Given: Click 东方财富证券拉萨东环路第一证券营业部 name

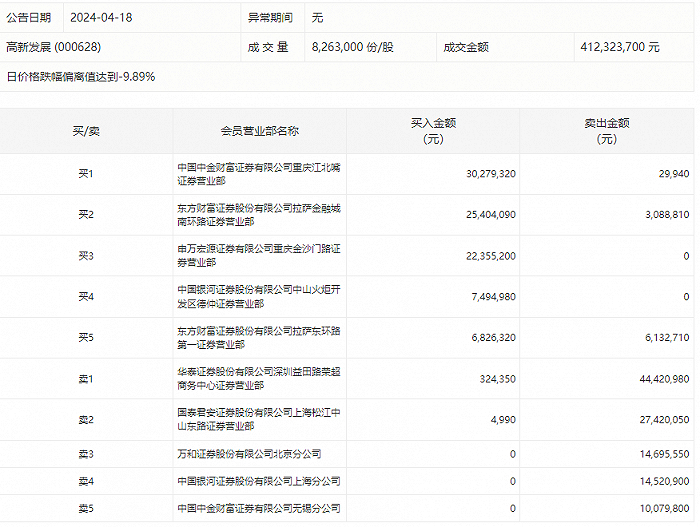Looking at the screenshot, I should (x=259, y=337).
